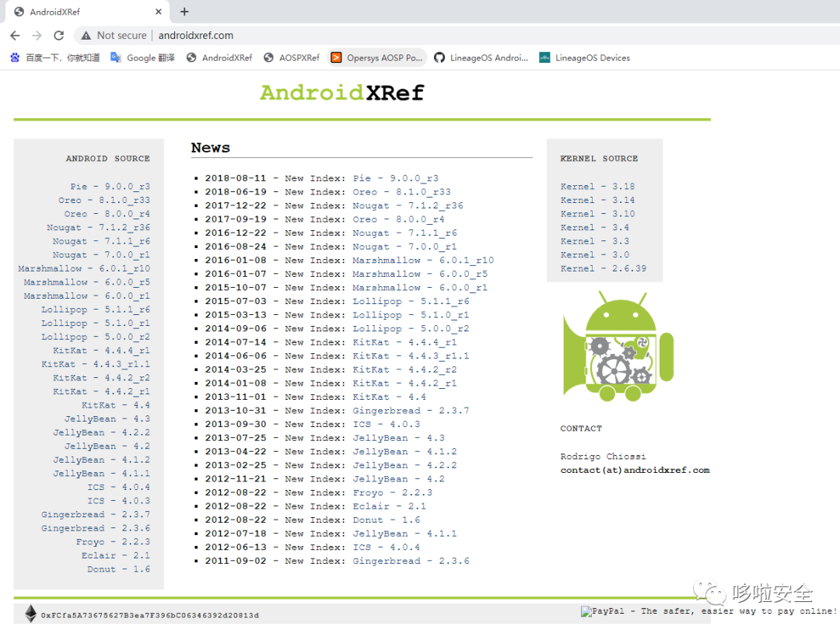Open Nougat 7.1.2_r36 in sidebar
Image resolution: width=840 pixels, height=630 pixels.
point(99,228)
